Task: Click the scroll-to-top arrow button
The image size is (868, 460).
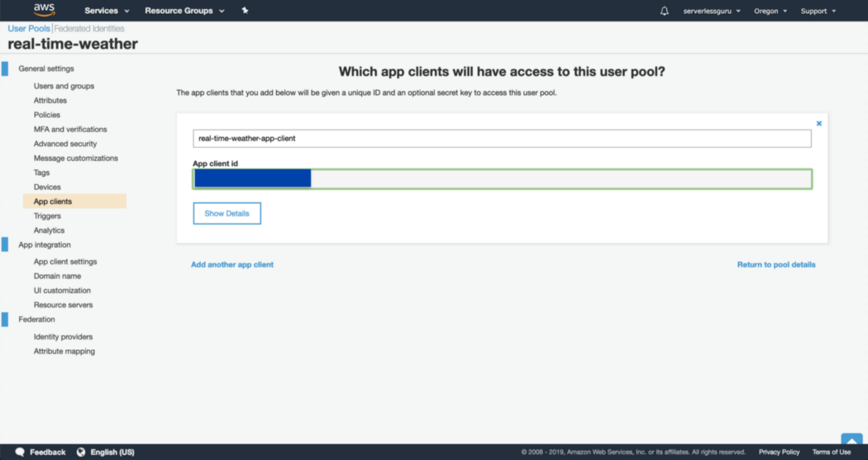Action: pyautogui.click(x=851, y=439)
